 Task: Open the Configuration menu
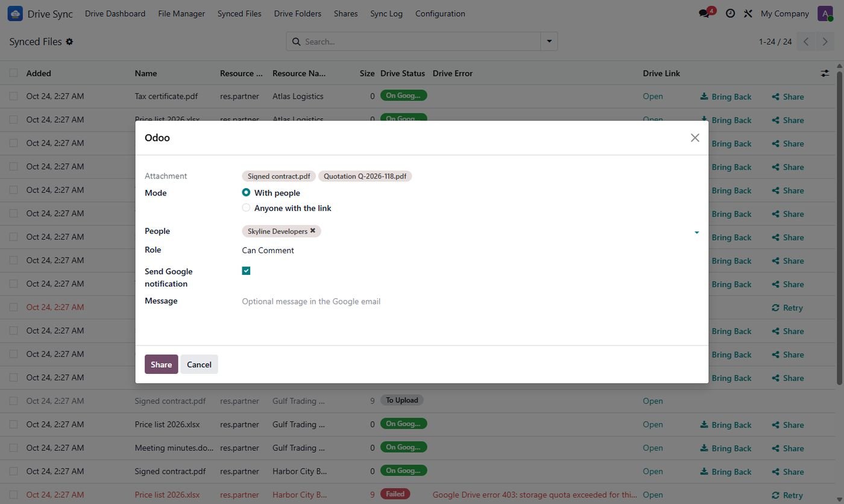point(440,13)
